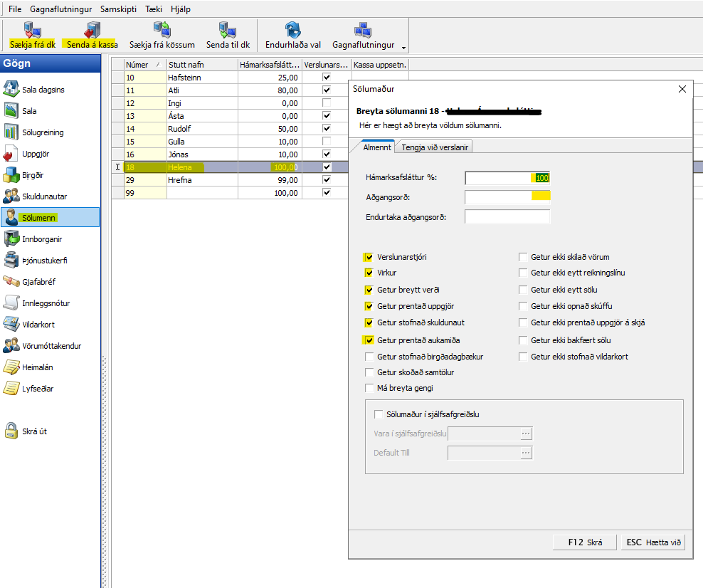
Task: Select the Gjafabréf sidebar icon
Action: [x=11, y=282]
